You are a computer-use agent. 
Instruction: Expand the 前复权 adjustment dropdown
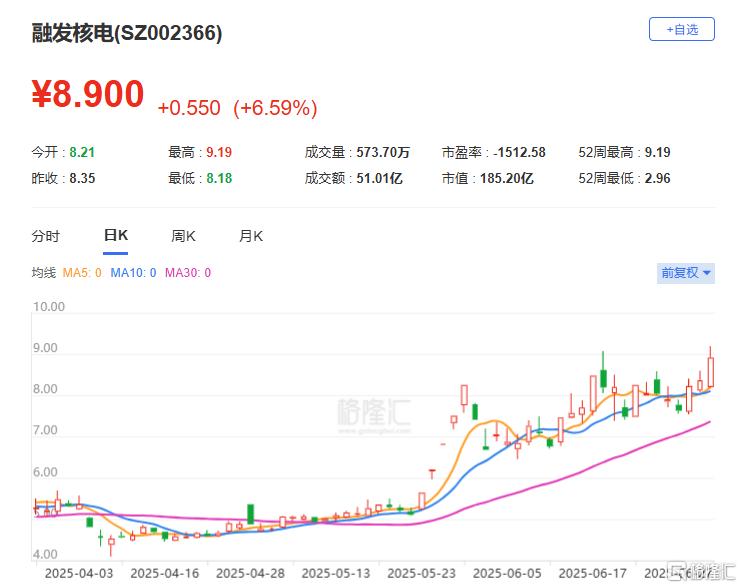686,272
